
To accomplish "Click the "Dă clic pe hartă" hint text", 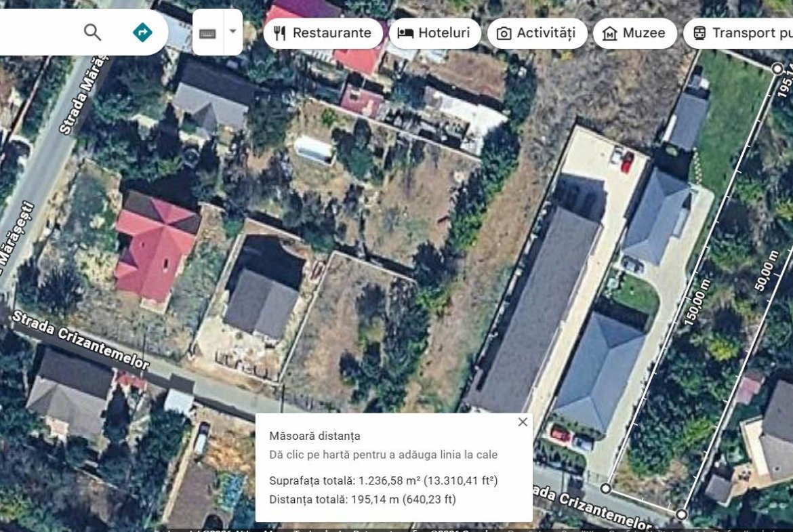I will click(x=384, y=455).
